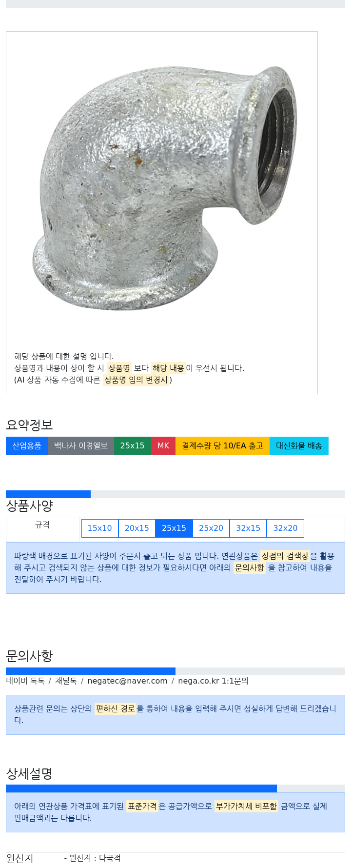Click the progress bar under 상품사양
Screen dimensions: 351x868
(x=175, y=494)
